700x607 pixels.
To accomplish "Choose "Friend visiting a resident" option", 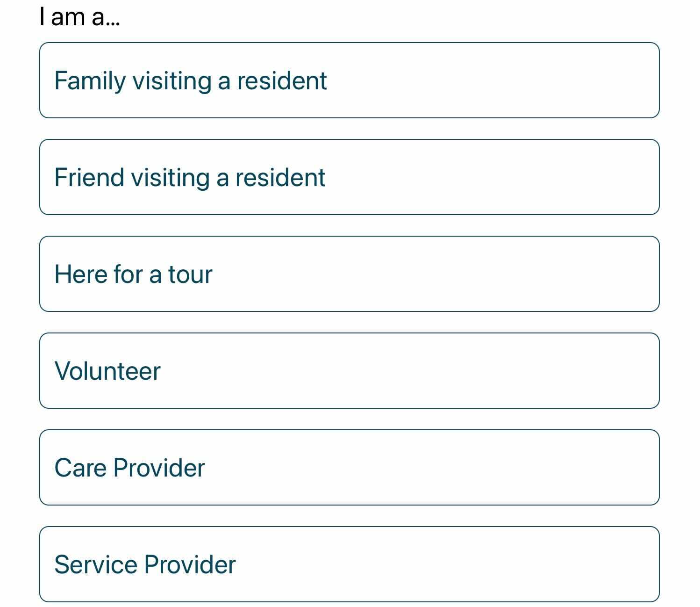I will tap(350, 177).
